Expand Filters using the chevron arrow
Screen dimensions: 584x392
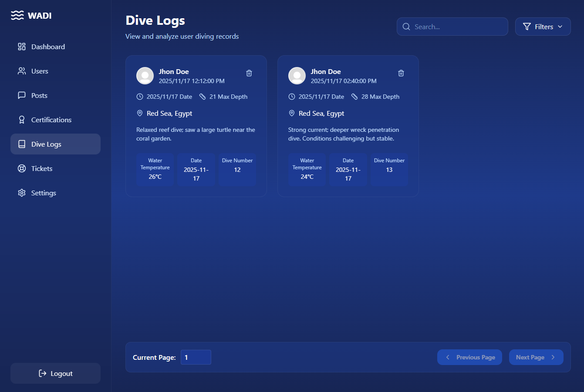tap(560, 27)
